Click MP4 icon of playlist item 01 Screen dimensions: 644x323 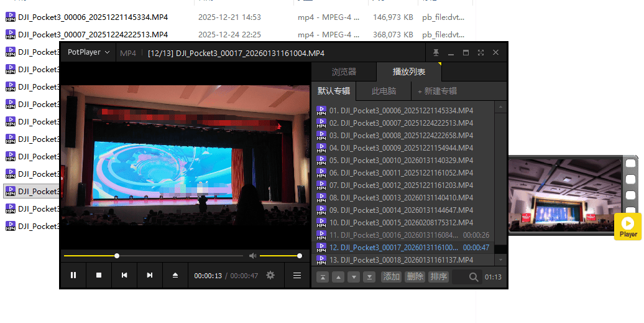click(321, 111)
